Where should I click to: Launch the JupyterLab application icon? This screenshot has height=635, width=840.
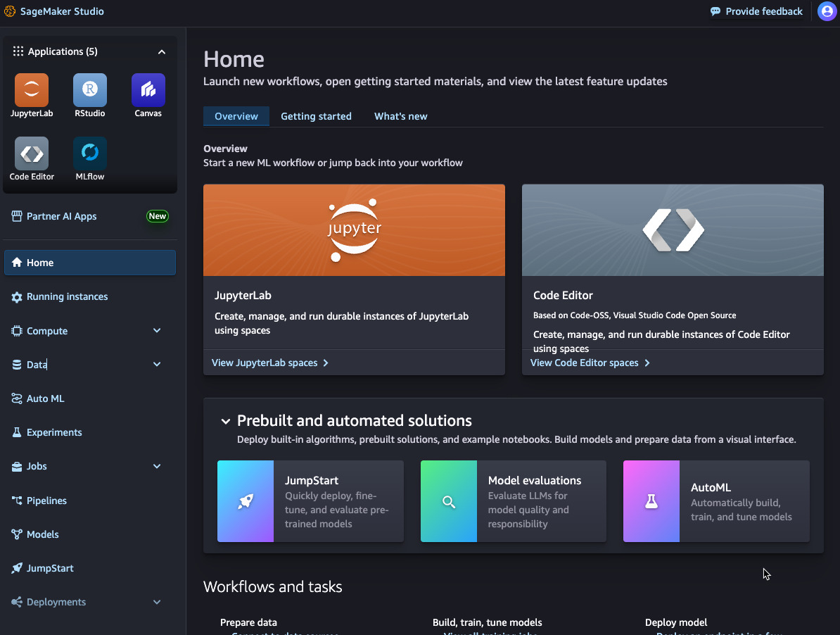click(x=32, y=90)
